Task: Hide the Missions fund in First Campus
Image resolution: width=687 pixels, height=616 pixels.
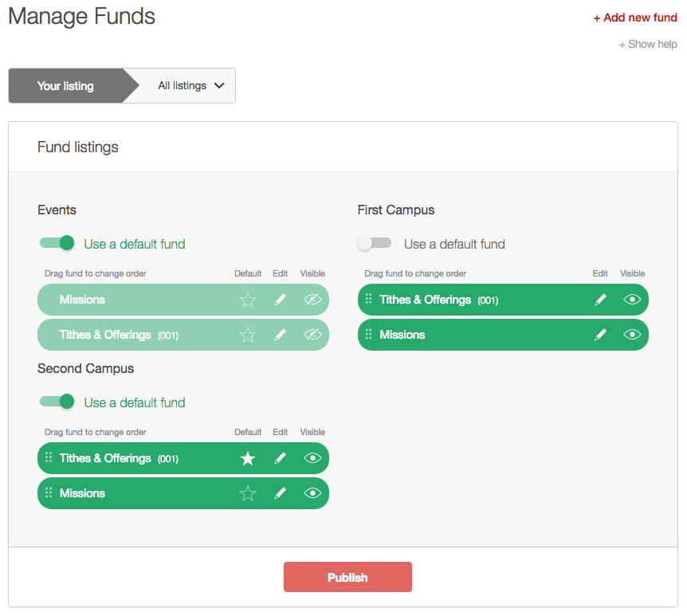Action: pos(632,335)
